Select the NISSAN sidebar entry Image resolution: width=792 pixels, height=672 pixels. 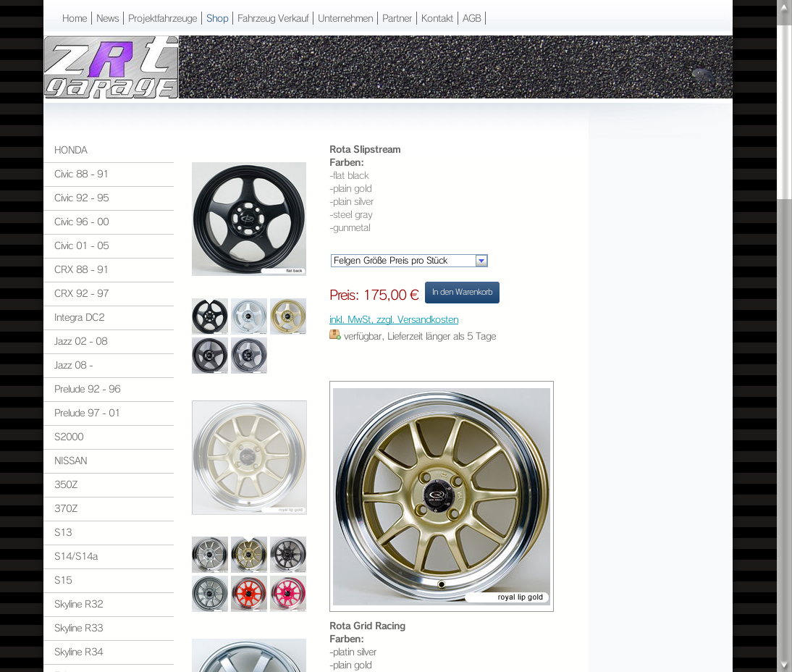[70, 461]
